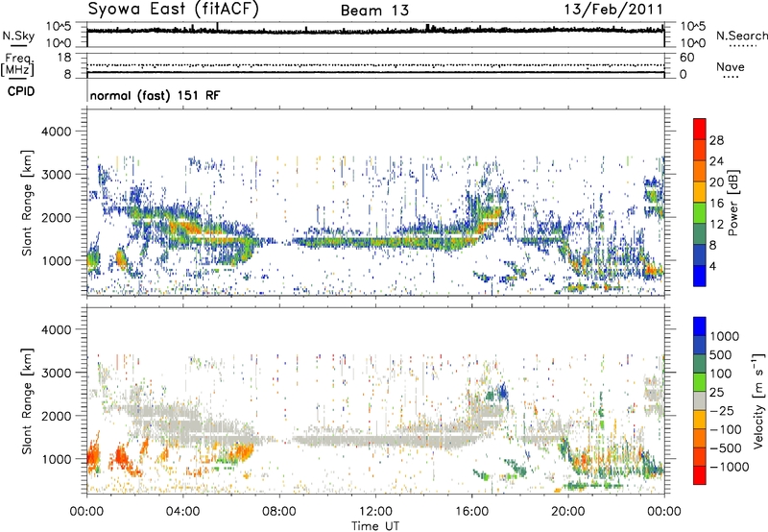Viewport: 768px width, 532px height.
Task: Click 'Slant Range [km]' label of power panel
Action: pyautogui.click(x=27, y=203)
